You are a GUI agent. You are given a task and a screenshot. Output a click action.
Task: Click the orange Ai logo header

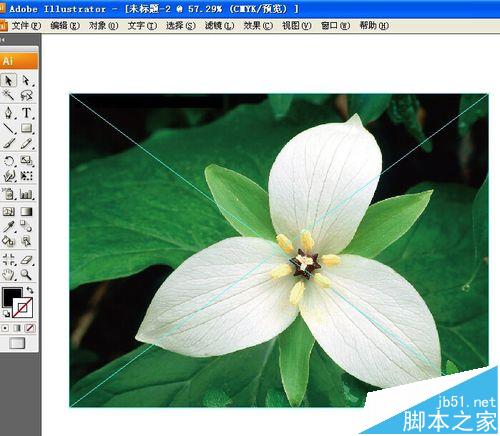tap(19, 61)
